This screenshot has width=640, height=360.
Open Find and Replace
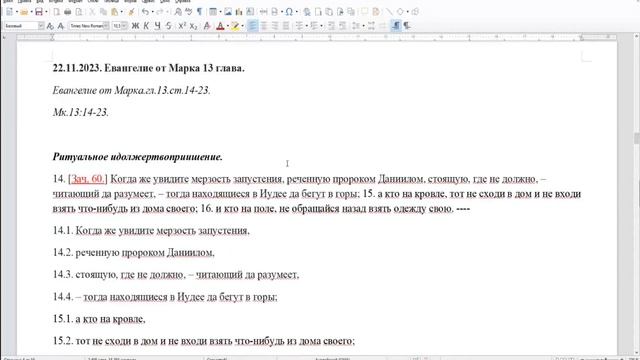coord(178,12)
